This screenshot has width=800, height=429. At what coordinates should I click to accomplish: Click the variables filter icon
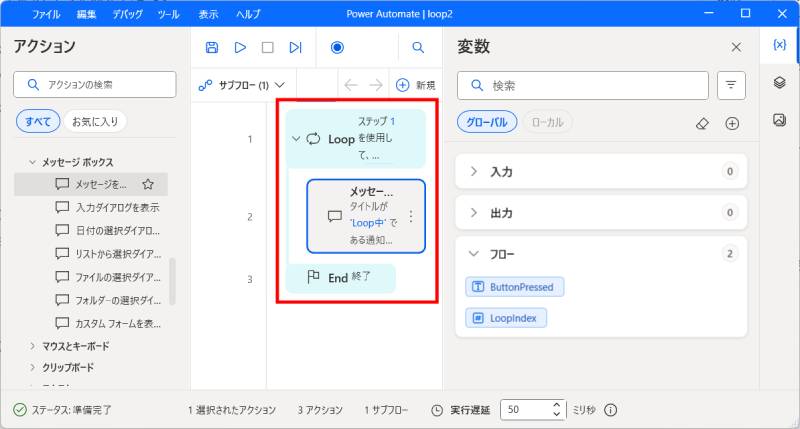731,85
